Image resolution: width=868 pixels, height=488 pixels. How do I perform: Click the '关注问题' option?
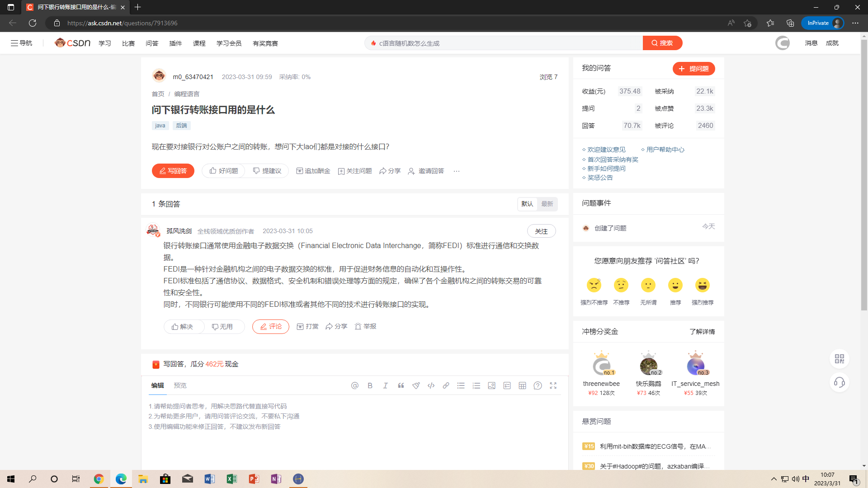click(355, 171)
